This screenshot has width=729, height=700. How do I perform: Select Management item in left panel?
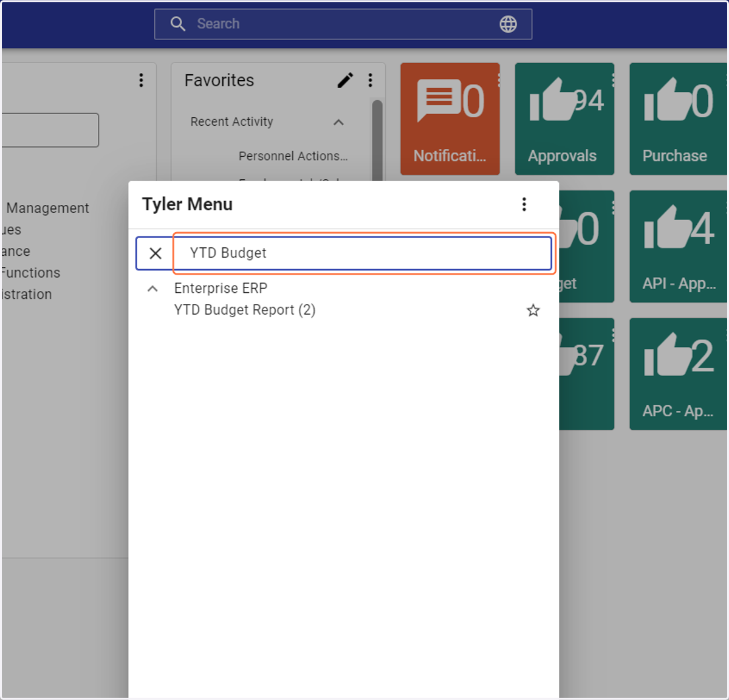pyautogui.click(x=47, y=208)
